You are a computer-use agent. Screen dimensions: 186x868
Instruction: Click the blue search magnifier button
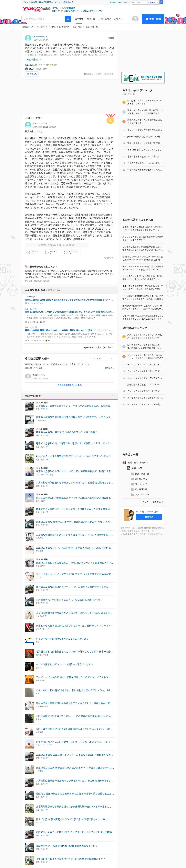(x=68, y=19)
